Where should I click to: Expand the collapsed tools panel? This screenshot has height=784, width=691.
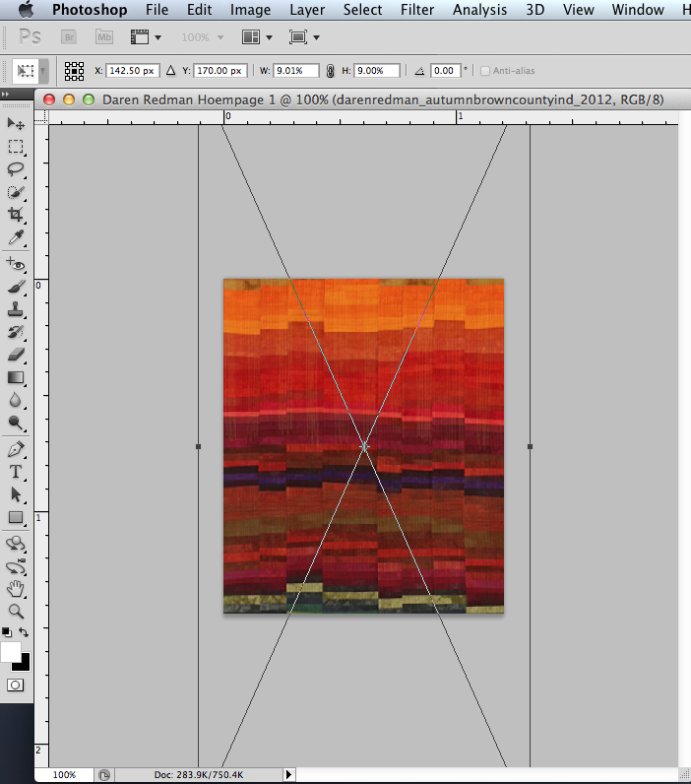pos(6,94)
